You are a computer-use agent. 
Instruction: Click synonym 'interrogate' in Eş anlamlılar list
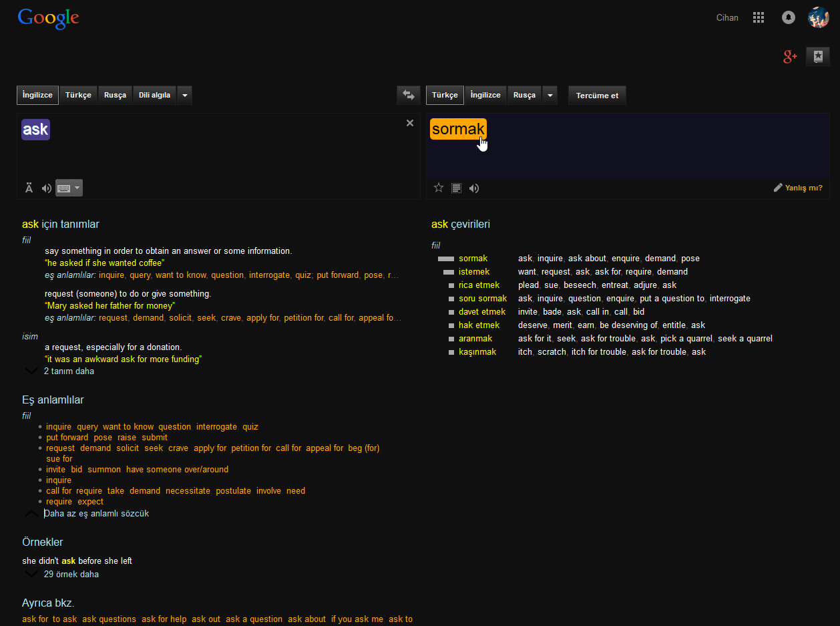coord(216,427)
